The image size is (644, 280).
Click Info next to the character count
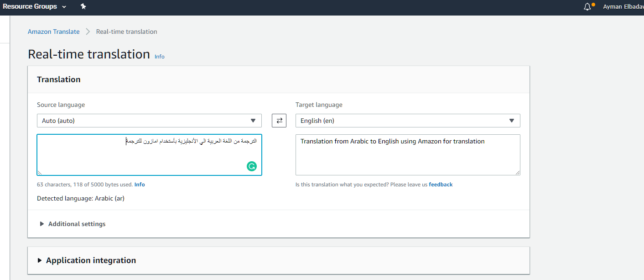140,184
